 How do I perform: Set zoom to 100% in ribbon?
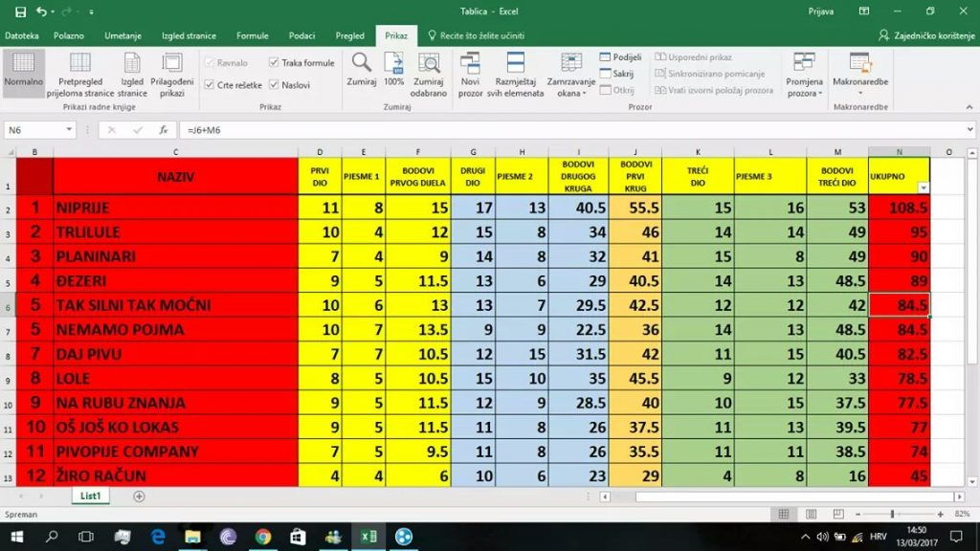[393, 70]
